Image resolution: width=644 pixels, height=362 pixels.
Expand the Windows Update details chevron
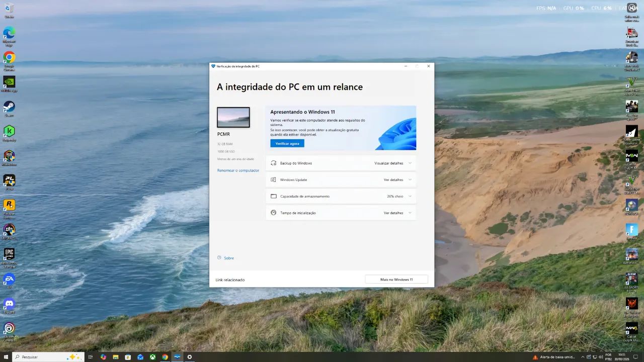click(x=410, y=179)
